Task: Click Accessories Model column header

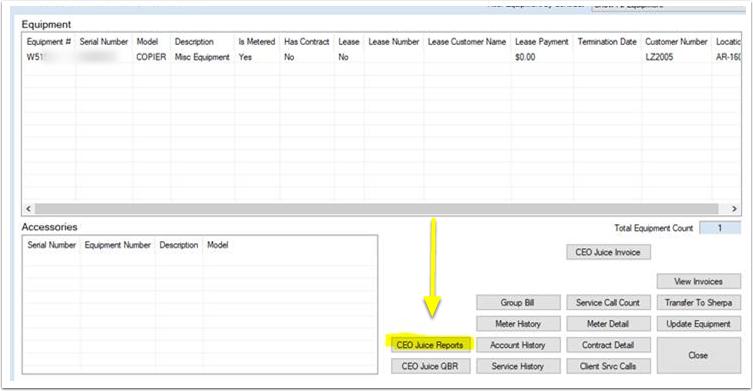Action: click(x=218, y=245)
